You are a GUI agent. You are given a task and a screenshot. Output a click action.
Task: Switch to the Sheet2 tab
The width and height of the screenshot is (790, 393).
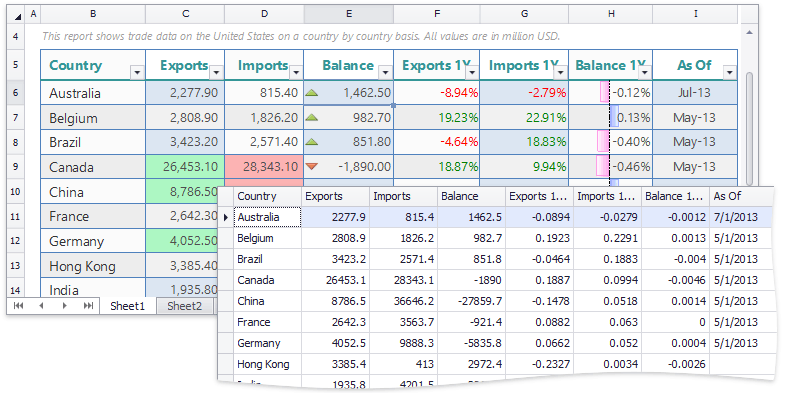tap(184, 305)
